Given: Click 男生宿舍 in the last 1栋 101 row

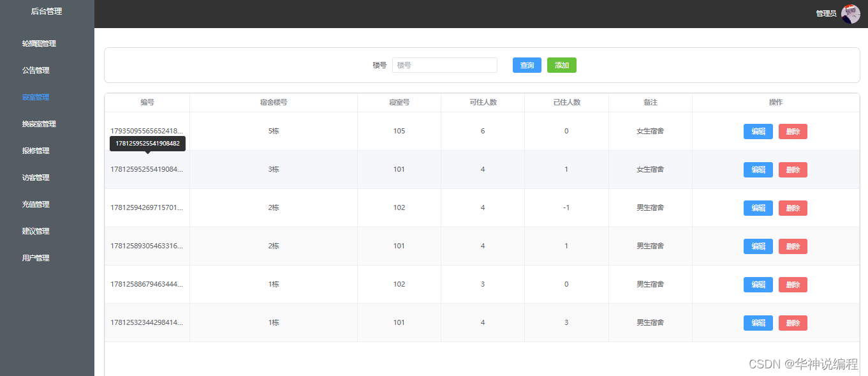Looking at the screenshot, I should pyautogui.click(x=651, y=322).
